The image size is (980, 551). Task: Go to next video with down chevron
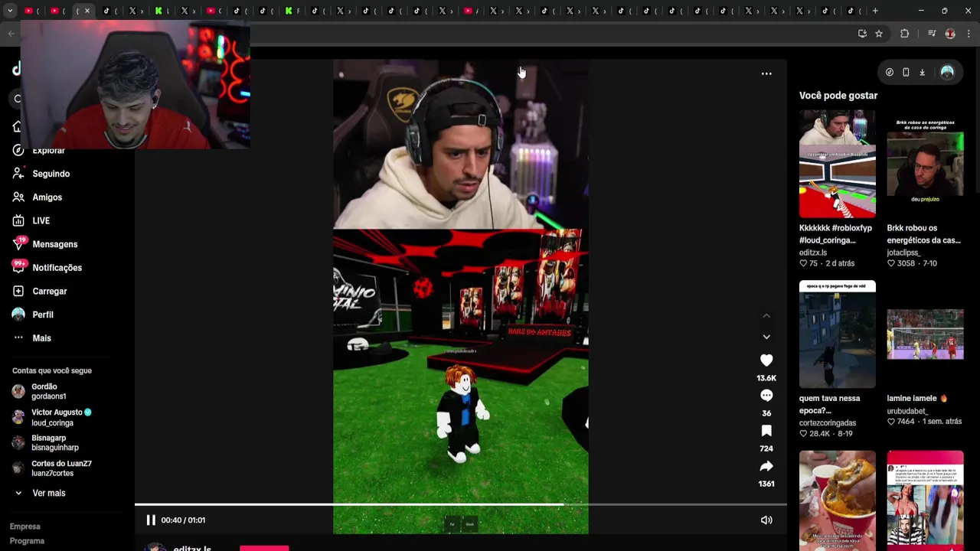coord(766,337)
